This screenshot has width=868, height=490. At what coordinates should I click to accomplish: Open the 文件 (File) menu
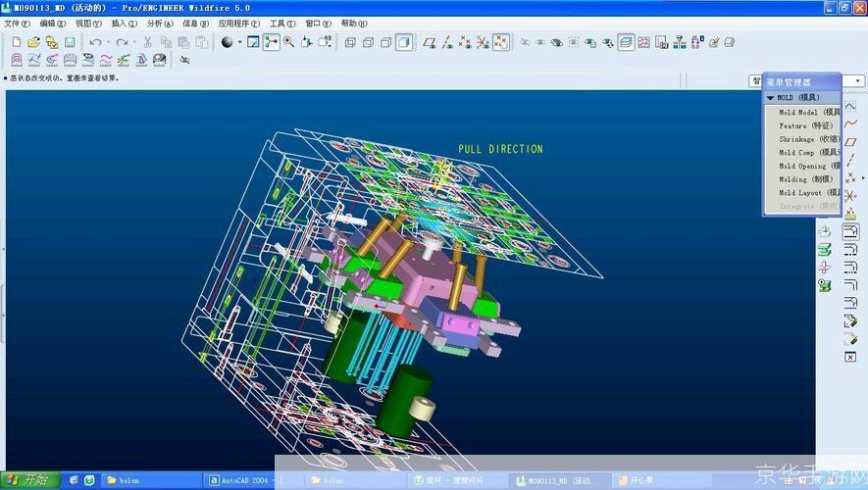17,23
